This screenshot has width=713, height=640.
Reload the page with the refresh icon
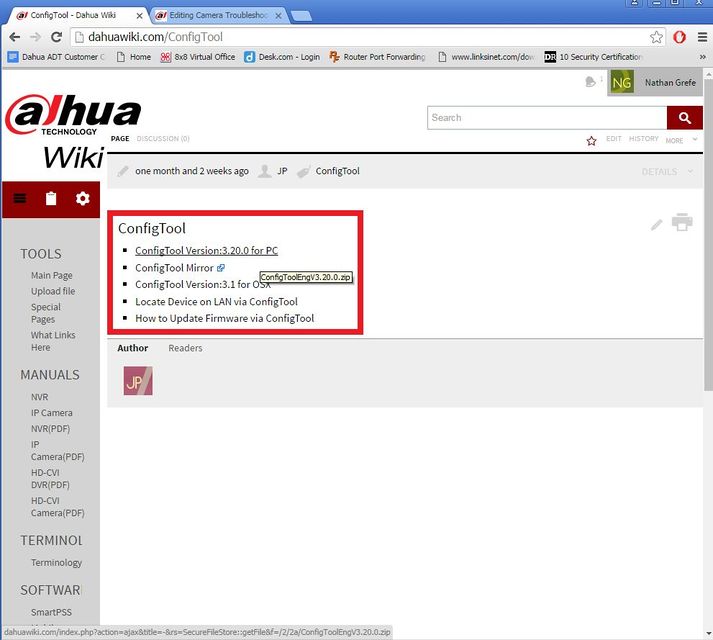tap(56, 37)
